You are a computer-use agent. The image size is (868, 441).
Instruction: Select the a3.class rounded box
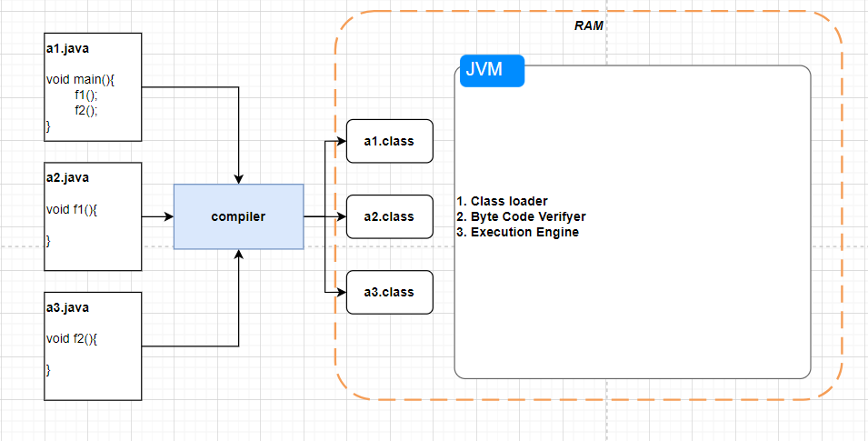[x=389, y=292]
